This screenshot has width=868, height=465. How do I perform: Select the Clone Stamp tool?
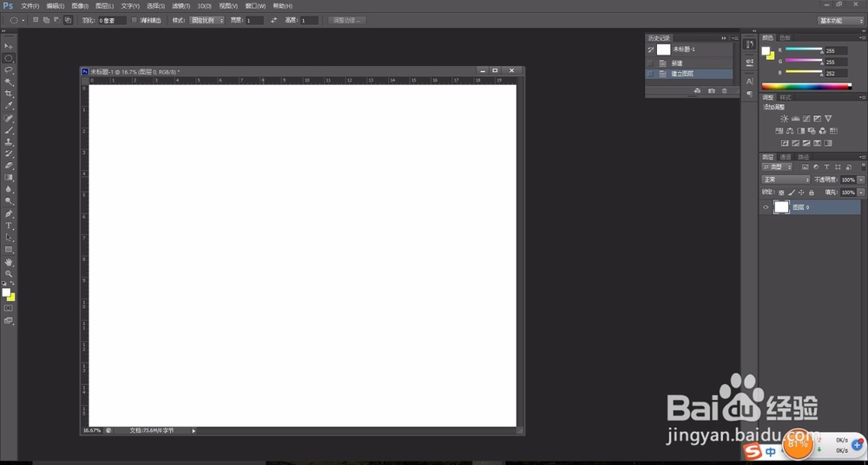tap(9, 142)
